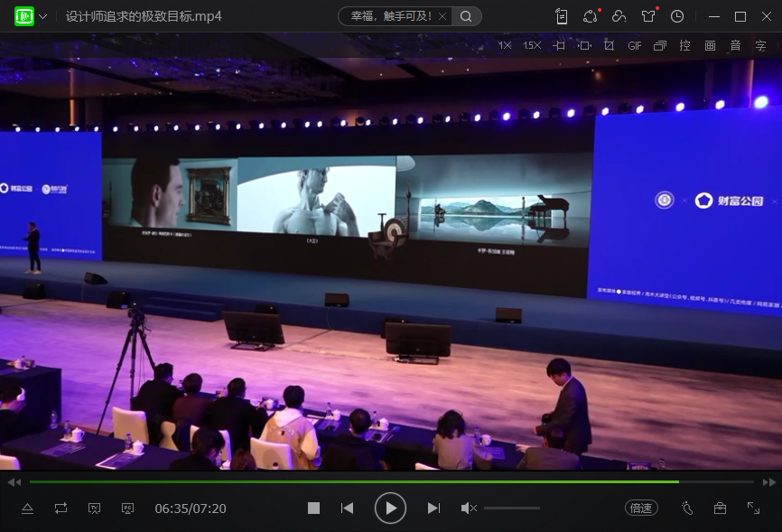
Task: Adjust the volume slider track
Action: click(512, 509)
